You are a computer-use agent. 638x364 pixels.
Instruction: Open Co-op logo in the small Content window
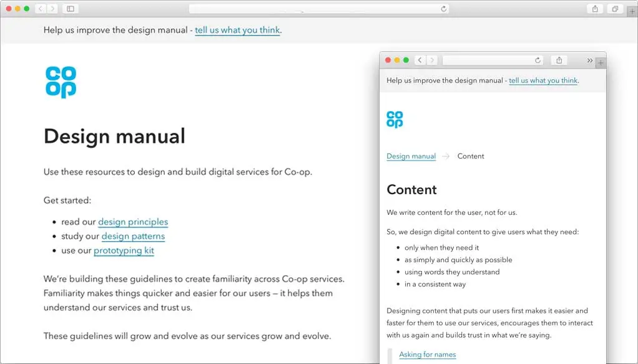395,119
